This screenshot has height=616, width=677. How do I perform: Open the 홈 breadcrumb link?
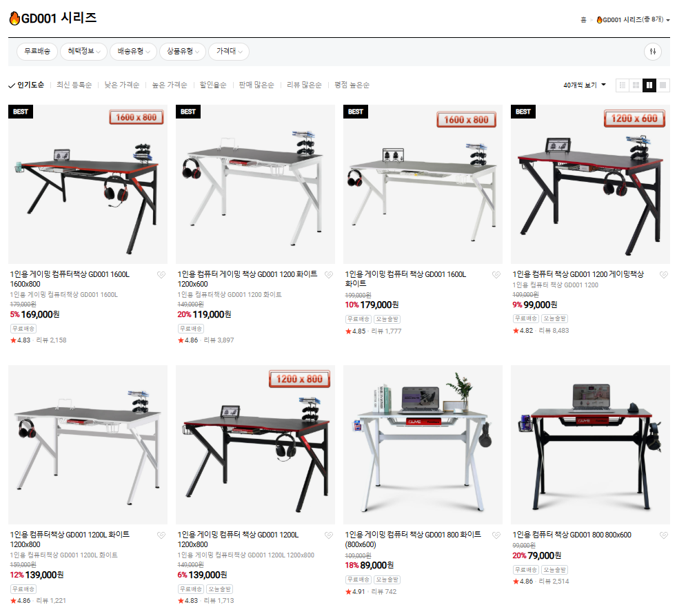[583, 20]
